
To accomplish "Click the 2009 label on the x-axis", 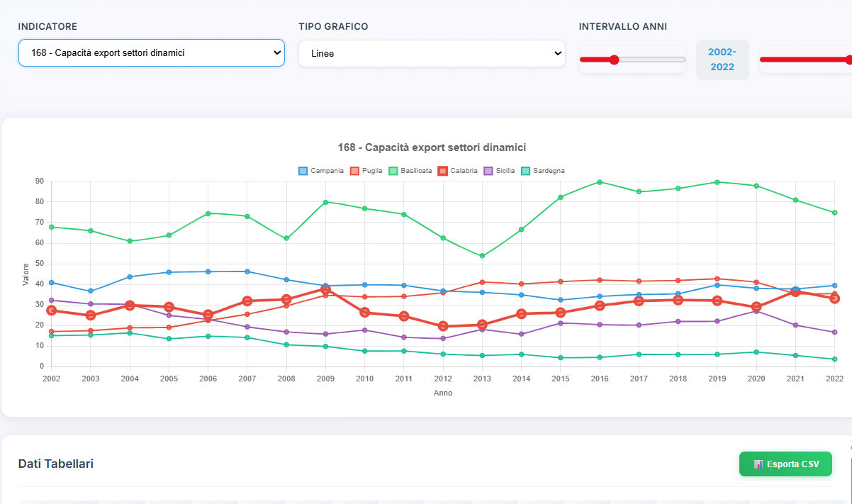I will pos(325,379).
